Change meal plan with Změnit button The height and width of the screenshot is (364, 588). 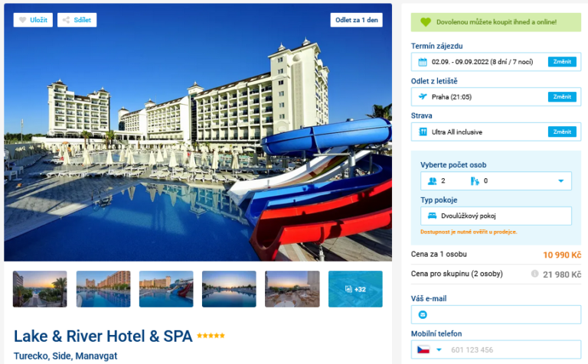(x=562, y=132)
